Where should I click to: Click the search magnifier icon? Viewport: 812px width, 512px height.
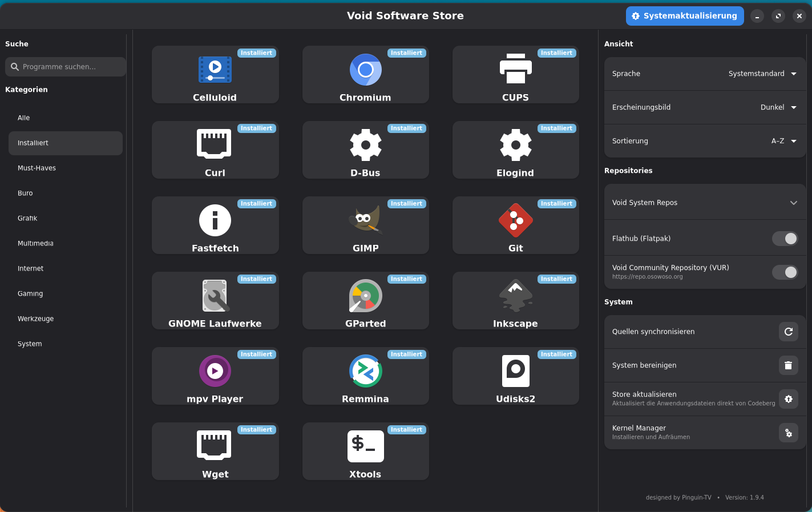pos(15,67)
